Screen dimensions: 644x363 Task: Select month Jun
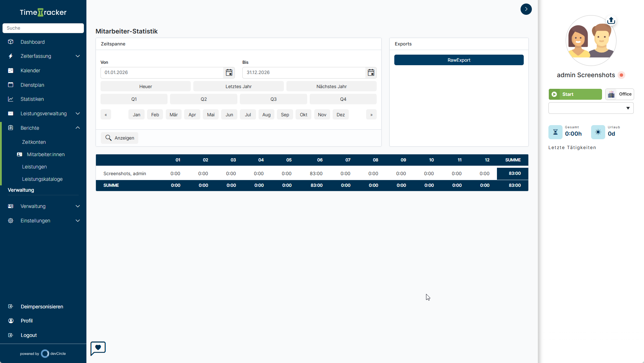click(229, 115)
